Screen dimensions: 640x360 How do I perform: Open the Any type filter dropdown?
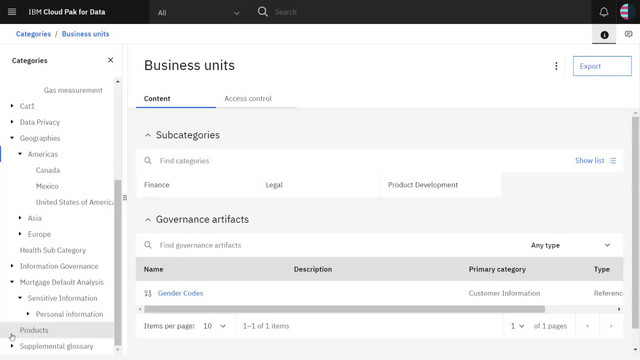pyautogui.click(x=570, y=245)
